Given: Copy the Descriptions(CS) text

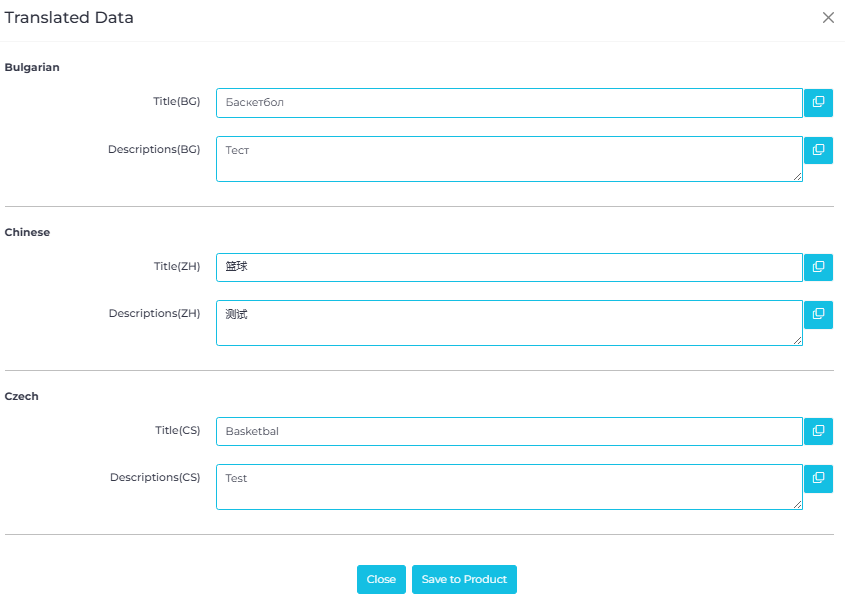Looking at the screenshot, I should click(x=818, y=478).
